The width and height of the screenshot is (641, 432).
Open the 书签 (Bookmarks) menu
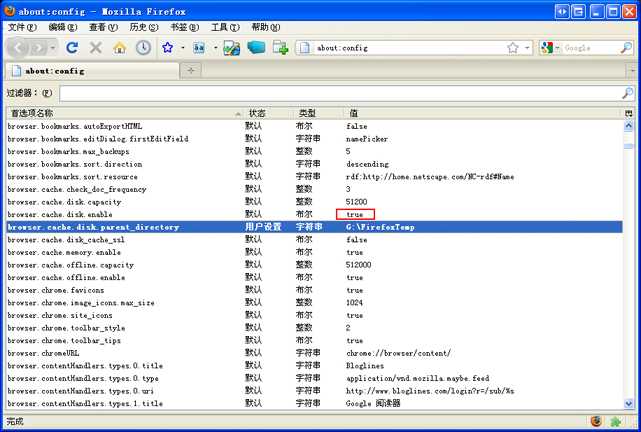(184, 27)
